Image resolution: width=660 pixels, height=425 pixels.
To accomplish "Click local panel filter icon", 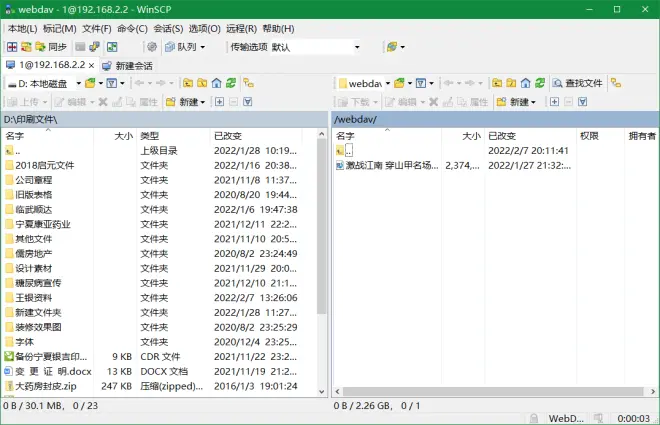I will coord(112,83).
